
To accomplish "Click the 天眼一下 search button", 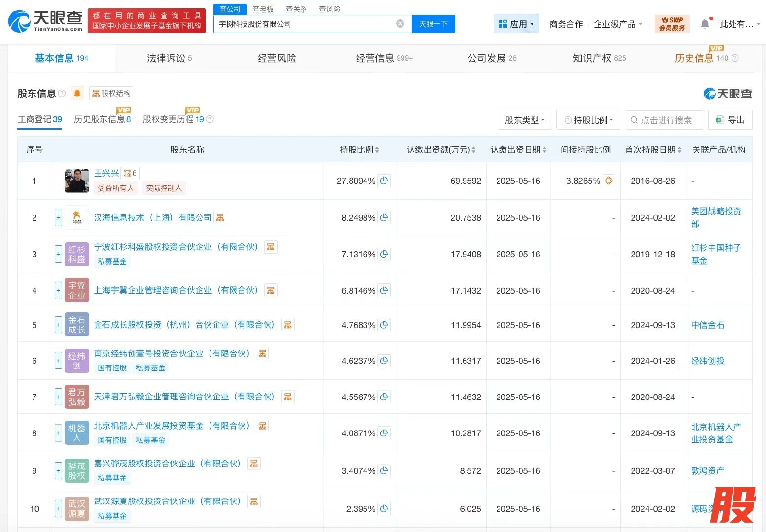I will [433, 24].
